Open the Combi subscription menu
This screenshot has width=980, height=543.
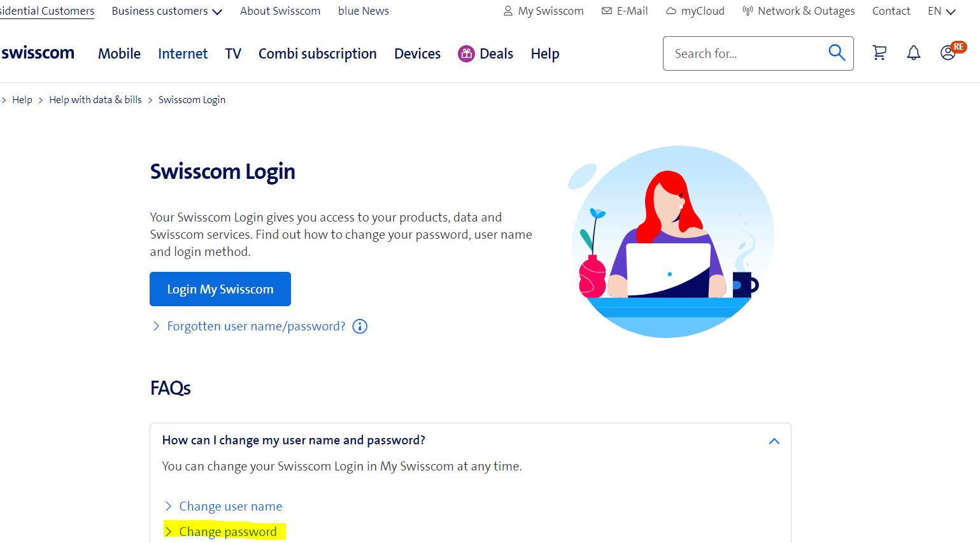click(318, 54)
